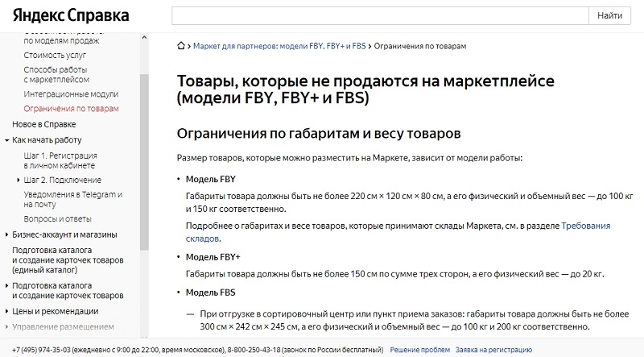The width and height of the screenshot is (644, 357).
Task: Open Решение проблем footer link
Action: pos(419,350)
